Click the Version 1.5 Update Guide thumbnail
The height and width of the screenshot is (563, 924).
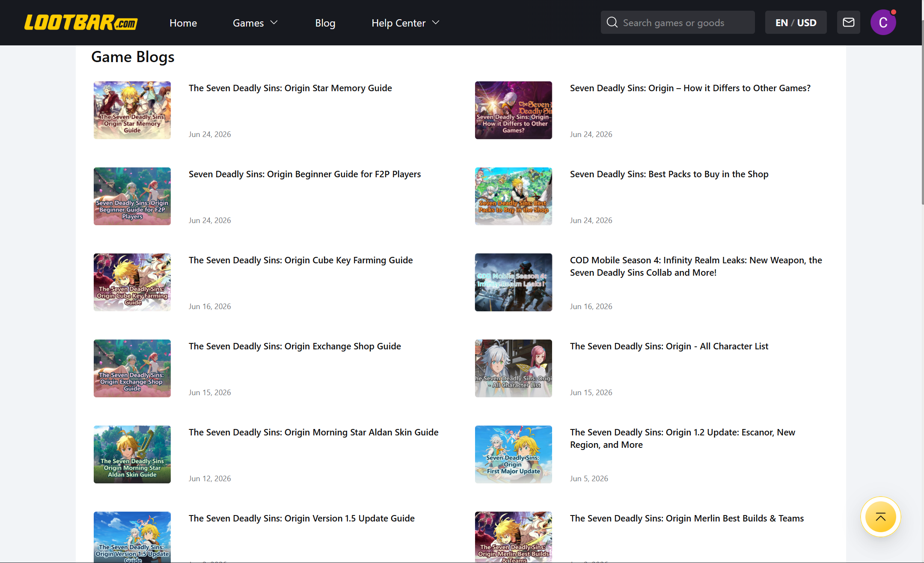point(132,537)
